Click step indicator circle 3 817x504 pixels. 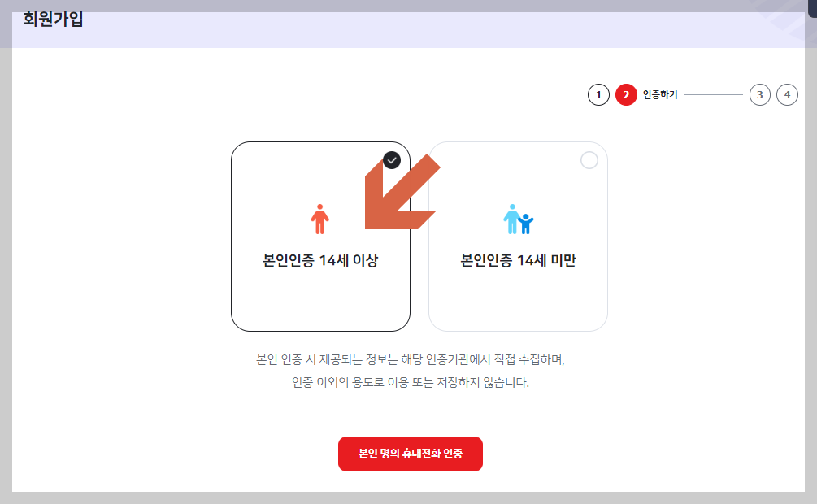[x=759, y=94]
